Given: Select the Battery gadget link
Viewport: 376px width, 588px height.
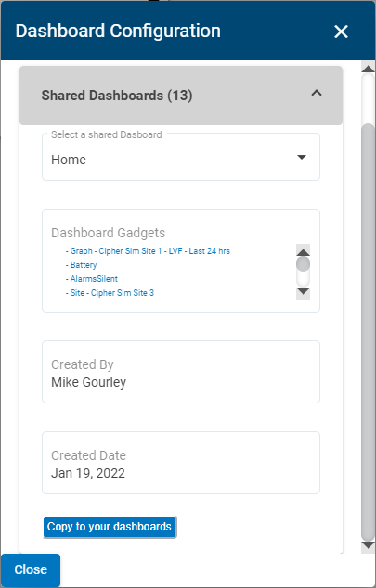Looking at the screenshot, I should [81, 264].
